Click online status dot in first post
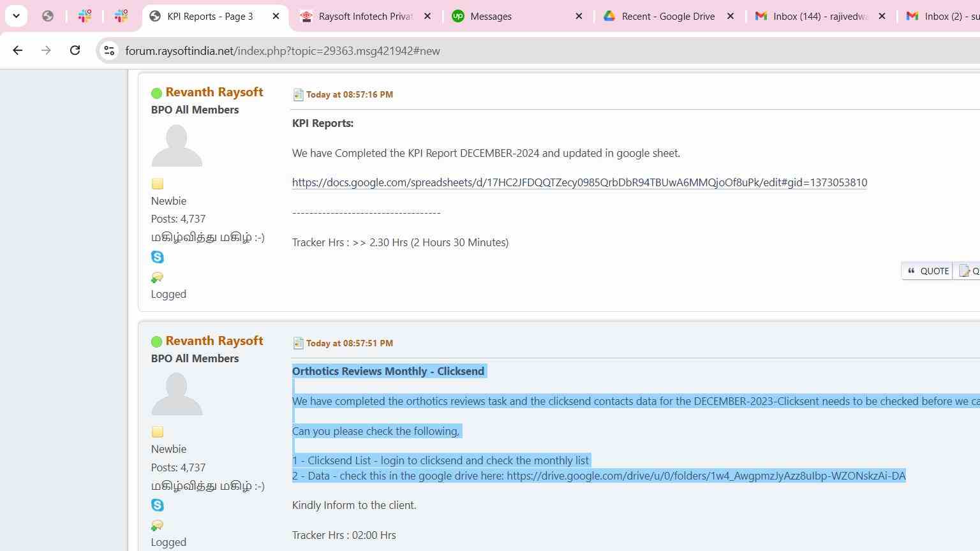This screenshot has width=980, height=551. pos(156,93)
